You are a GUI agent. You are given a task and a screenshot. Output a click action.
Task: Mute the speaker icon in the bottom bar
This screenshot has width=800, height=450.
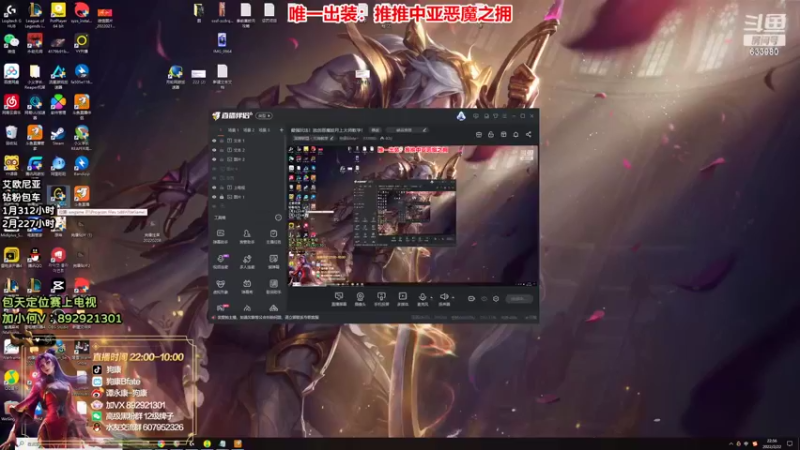coord(444,297)
